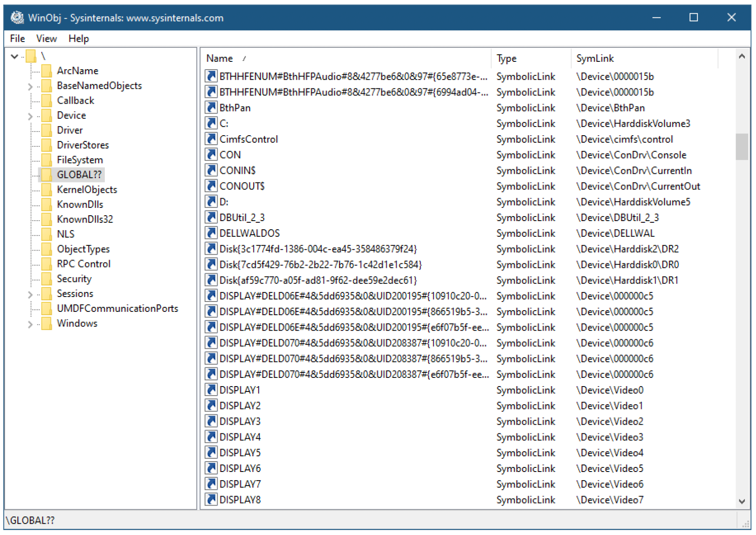Select the FileSystem folder icon
756x535 pixels.
pos(46,160)
